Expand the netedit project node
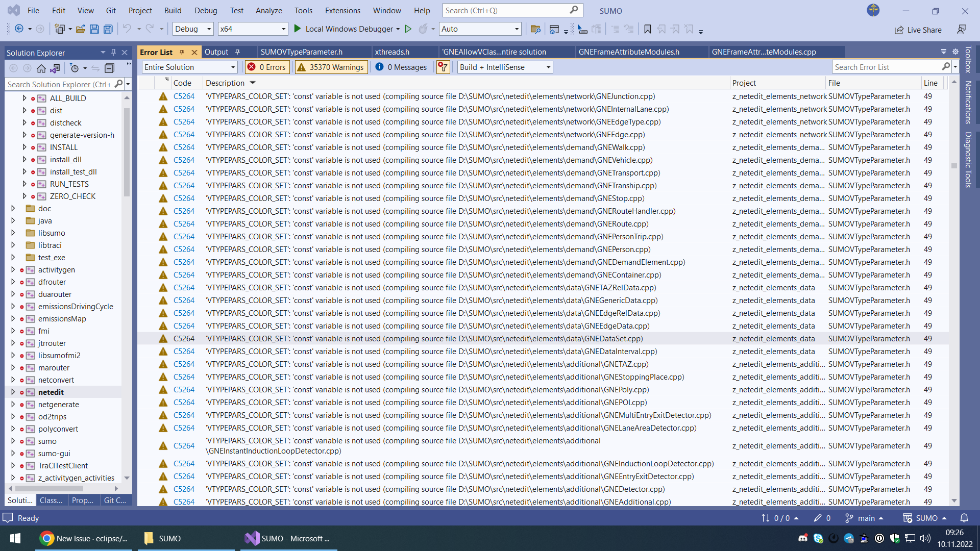 click(x=13, y=392)
